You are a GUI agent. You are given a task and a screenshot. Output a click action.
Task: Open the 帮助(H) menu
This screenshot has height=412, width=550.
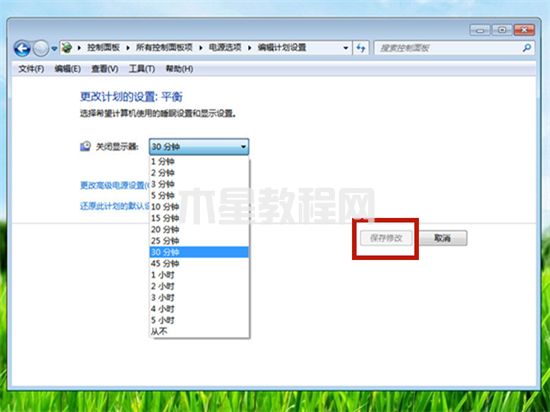(x=179, y=69)
